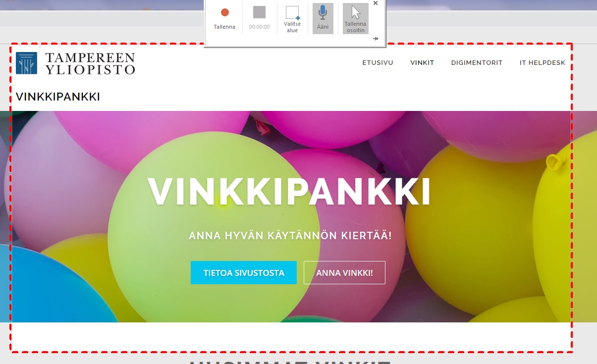The width and height of the screenshot is (597, 364).
Task: Choose recording area with Valitse alue
Action: [x=292, y=19]
